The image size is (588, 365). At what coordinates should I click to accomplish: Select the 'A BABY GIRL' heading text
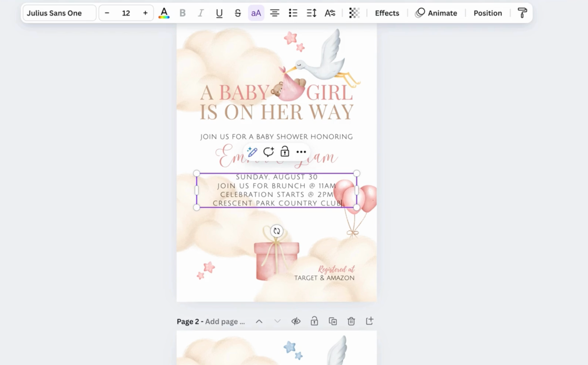click(x=276, y=92)
